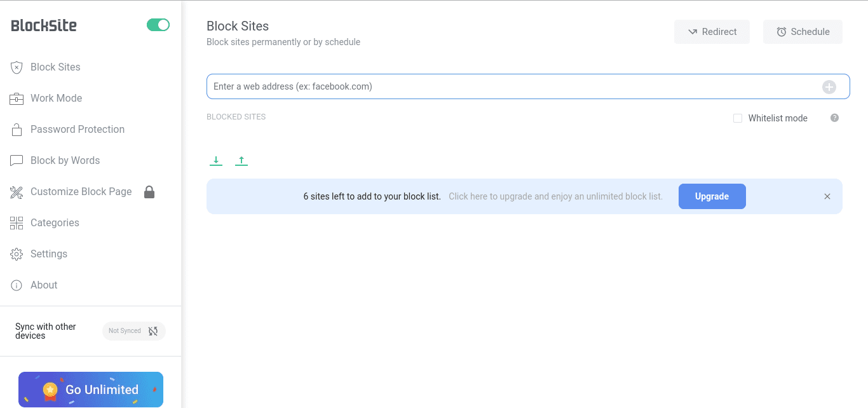
Task: Dismiss the upgrade notice banner
Action: tap(827, 196)
